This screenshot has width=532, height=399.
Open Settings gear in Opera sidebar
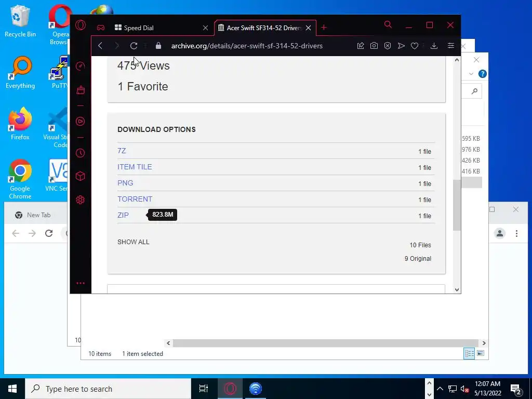tap(81, 200)
